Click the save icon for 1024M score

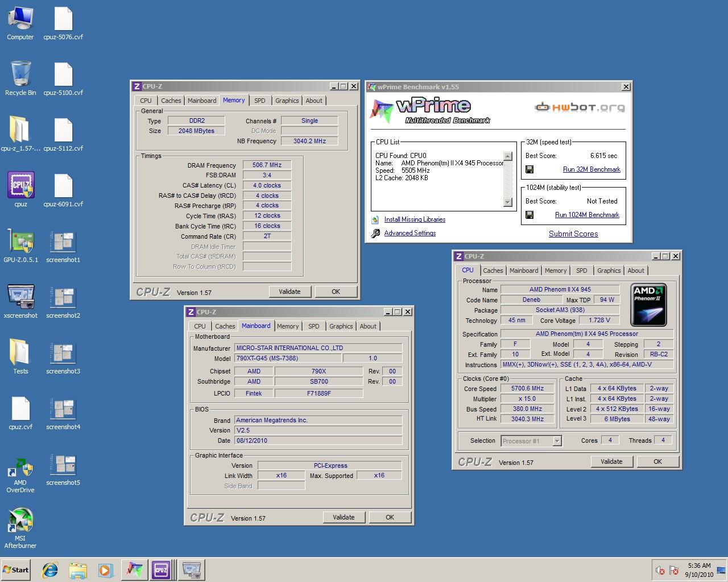[530, 215]
